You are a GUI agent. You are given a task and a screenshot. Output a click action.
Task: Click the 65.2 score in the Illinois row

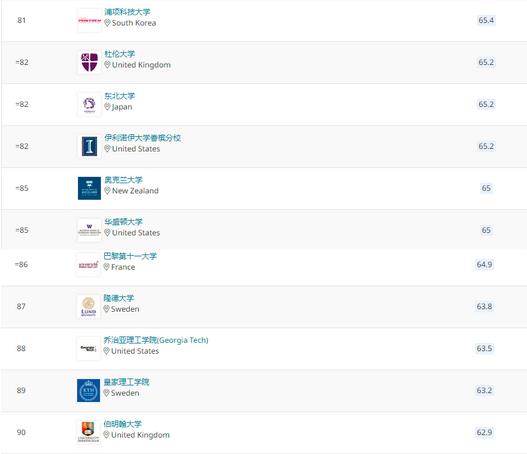pyautogui.click(x=486, y=146)
